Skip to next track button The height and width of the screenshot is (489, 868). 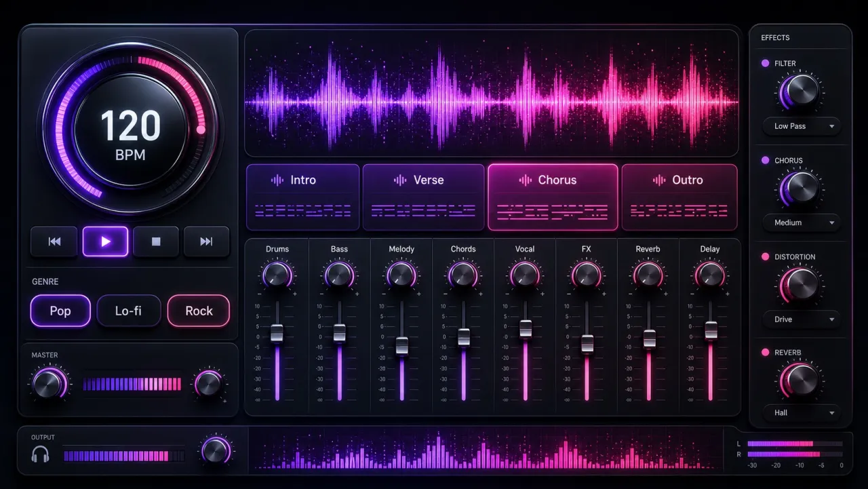(x=206, y=241)
